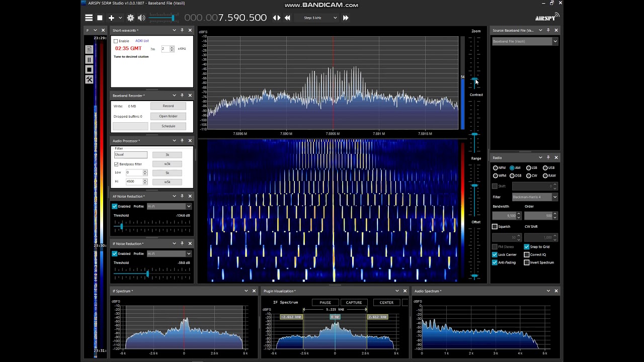The height and width of the screenshot is (362, 644).
Task: Toggle the Lock Carrier checkbox
Action: 495,255
